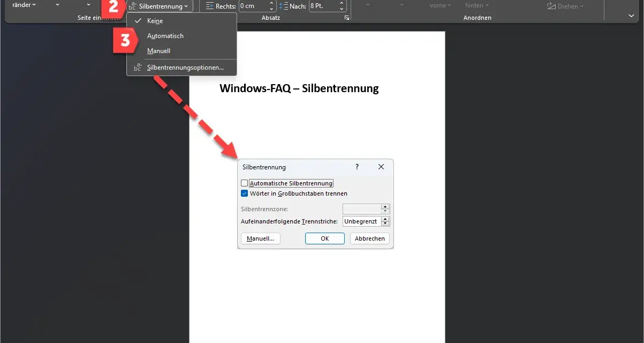
Task: Cancel the dialog with Abbrechen
Action: point(370,238)
